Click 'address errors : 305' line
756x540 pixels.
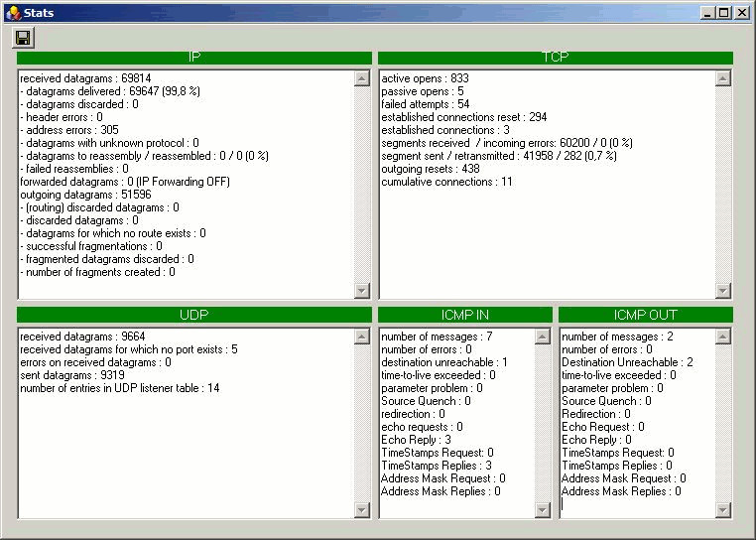click(x=68, y=130)
